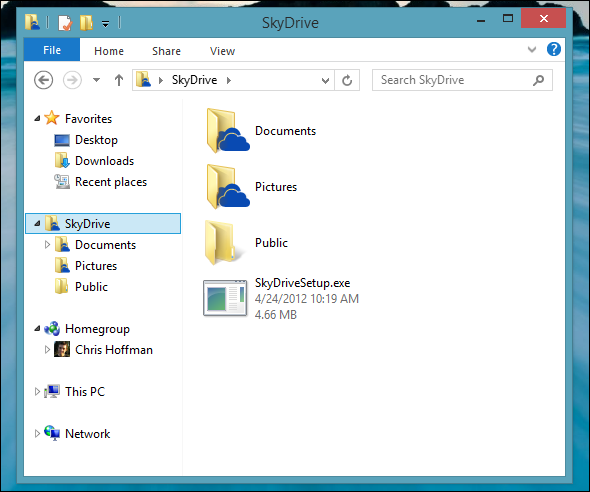Select the SkyDriveSetup.exe file icon
This screenshot has height=492, width=590.
coord(225,298)
